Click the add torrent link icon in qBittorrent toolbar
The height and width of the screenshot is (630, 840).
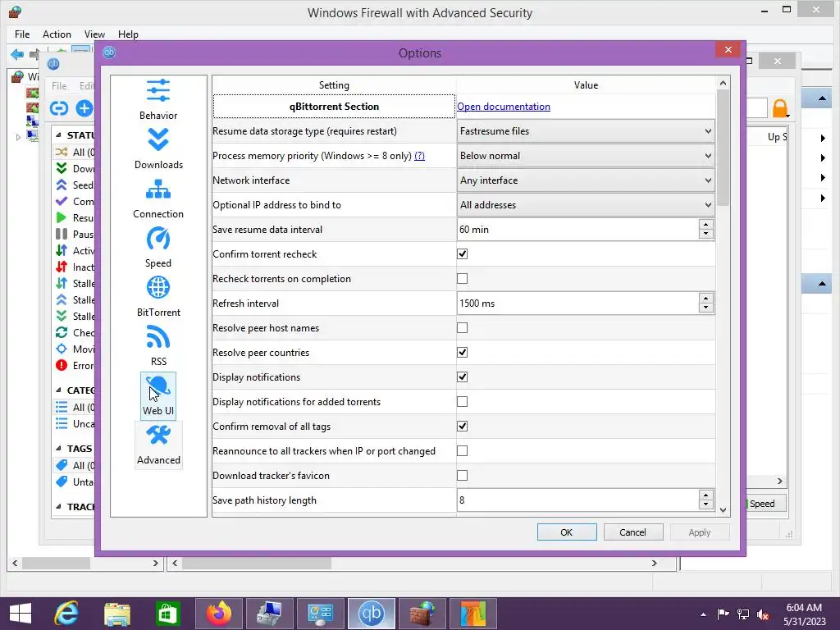pos(59,108)
